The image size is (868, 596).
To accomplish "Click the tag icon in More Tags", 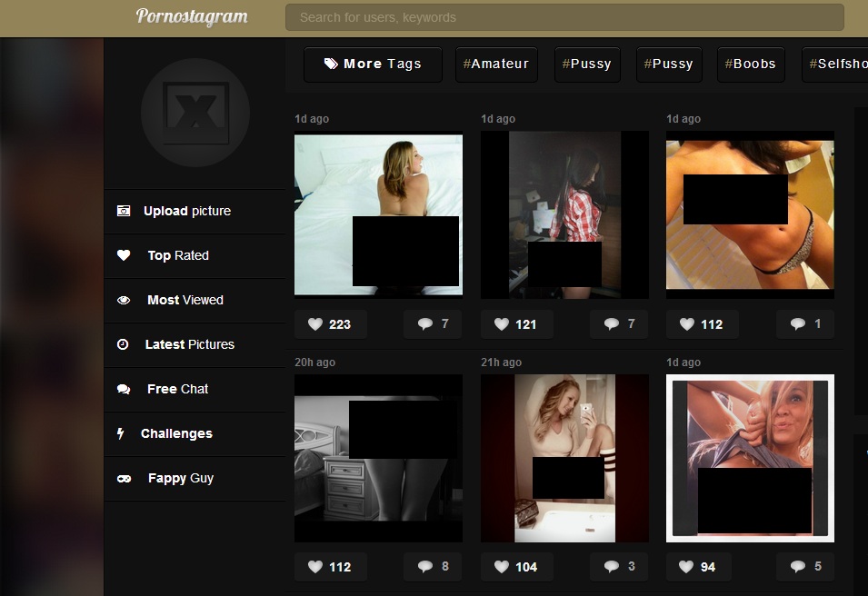I will (332, 65).
